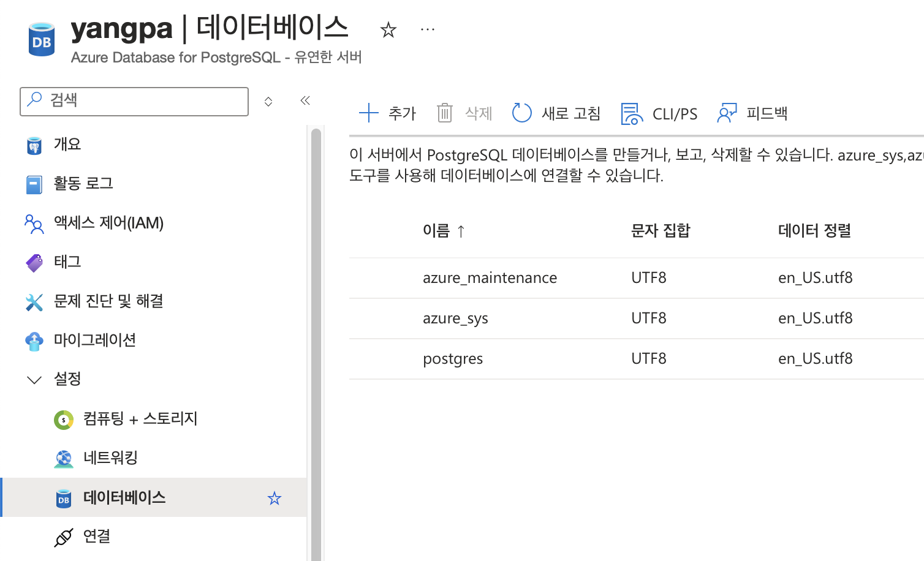Click the CLI/PS script icon

coord(632,113)
